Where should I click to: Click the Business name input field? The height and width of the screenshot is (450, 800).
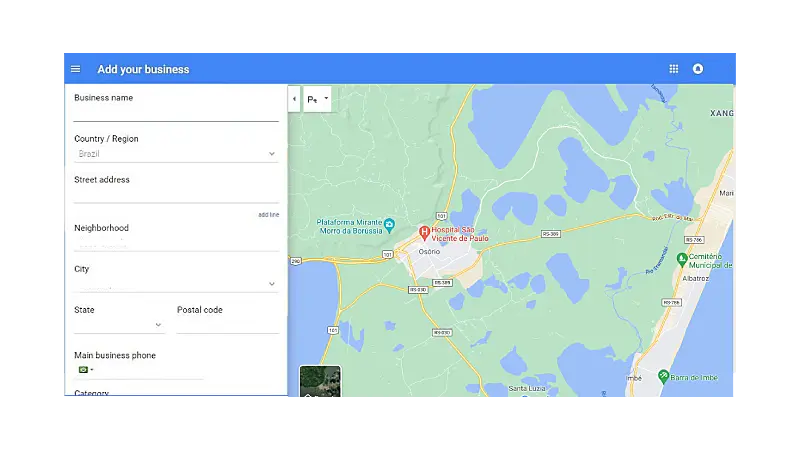(x=176, y=113)
